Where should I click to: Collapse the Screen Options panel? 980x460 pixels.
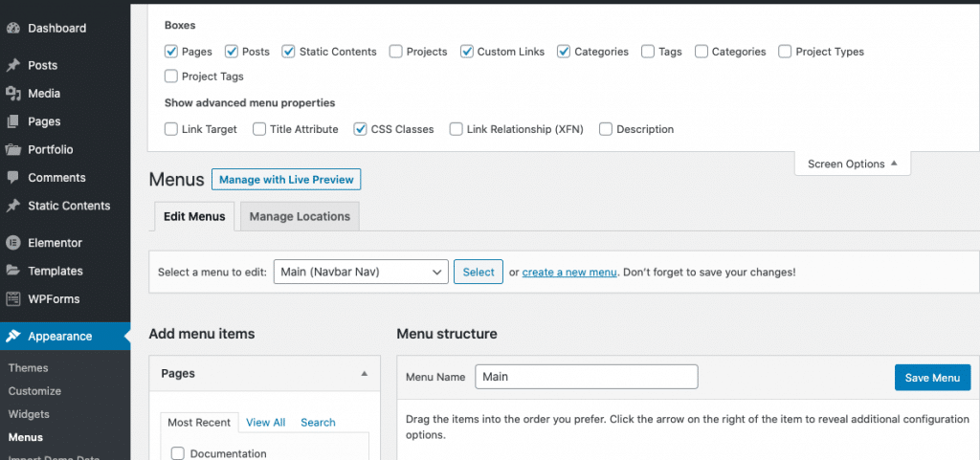(853, 164)
